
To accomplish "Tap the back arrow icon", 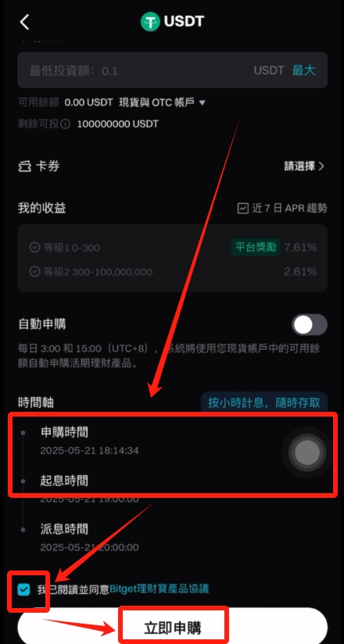I will (25, 22).
